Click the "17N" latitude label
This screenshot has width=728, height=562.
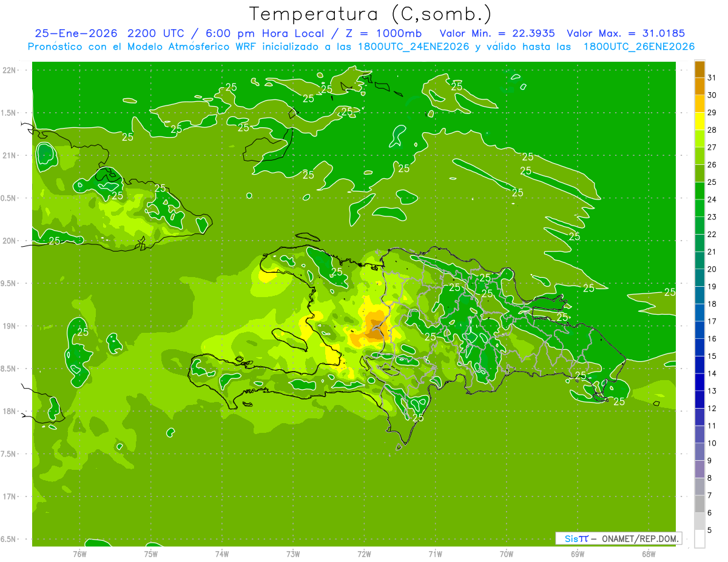coord(9,497)
